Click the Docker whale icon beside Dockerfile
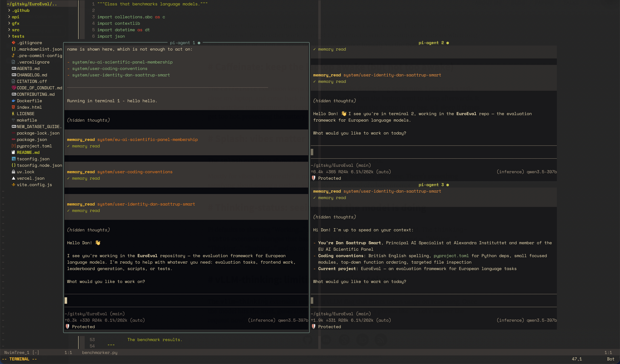This screenshot has width=620, height=364. 13,101
